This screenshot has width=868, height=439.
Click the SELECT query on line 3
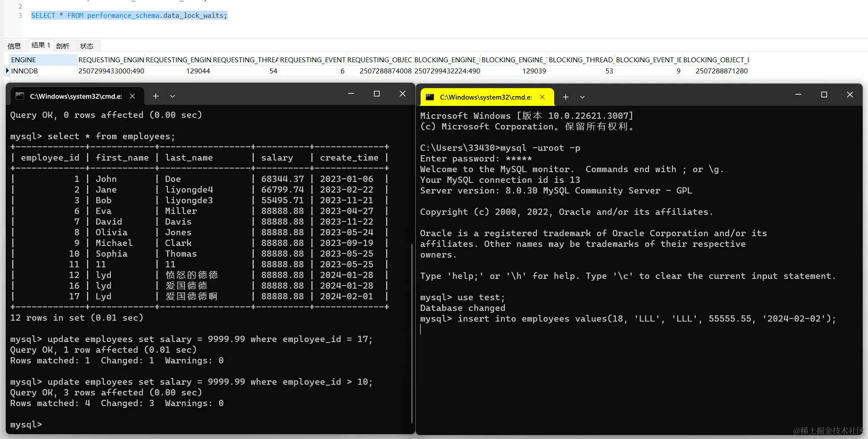coord(129,15)
